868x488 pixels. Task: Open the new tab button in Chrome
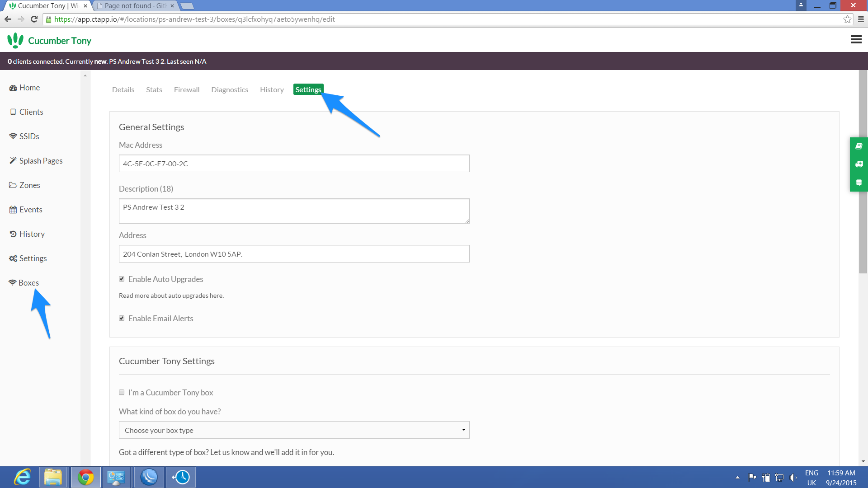click(x=187, y=6)
